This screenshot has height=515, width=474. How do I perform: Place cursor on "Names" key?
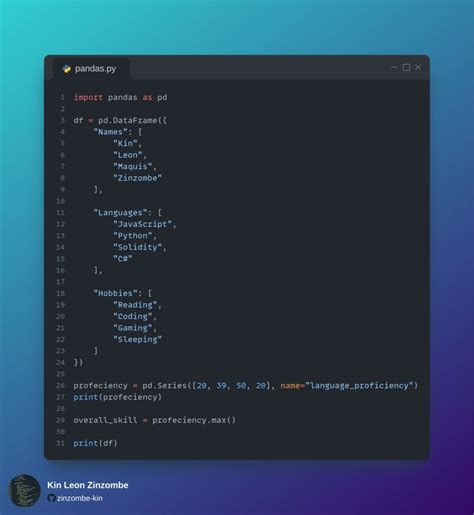[x=111, y=132]
